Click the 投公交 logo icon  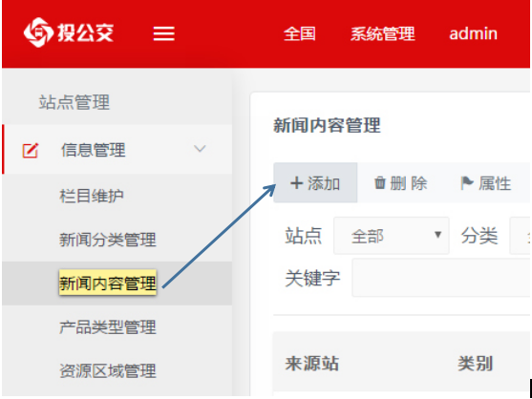click(x=38, y=32)
